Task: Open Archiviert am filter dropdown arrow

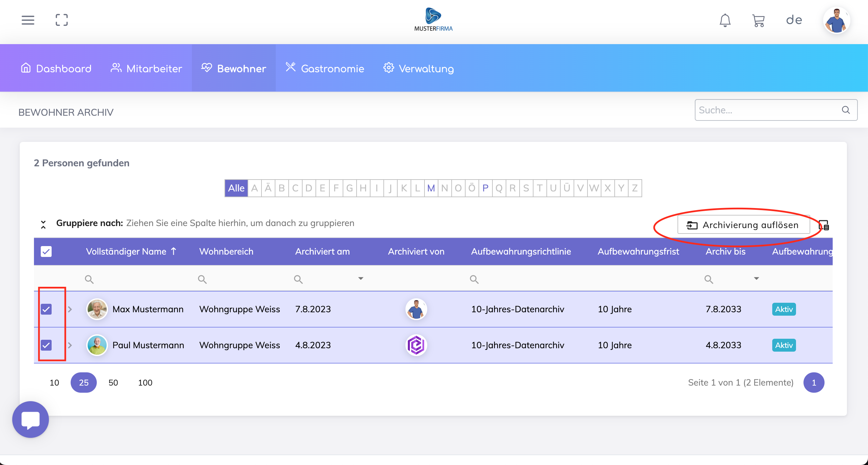Action: tap(361, 279)
